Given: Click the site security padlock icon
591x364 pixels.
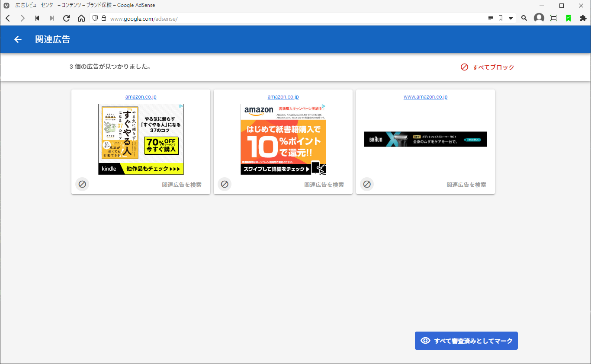Looking at the screenshot, I should pos(103,18).
